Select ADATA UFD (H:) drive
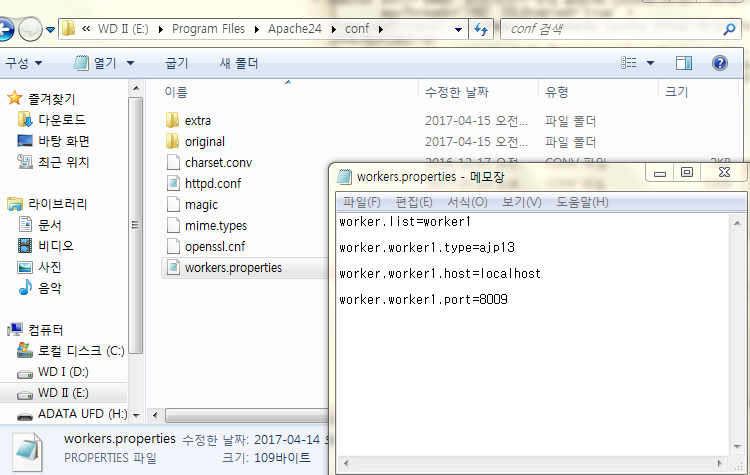The image size is (750, 475). pos(83,413)
